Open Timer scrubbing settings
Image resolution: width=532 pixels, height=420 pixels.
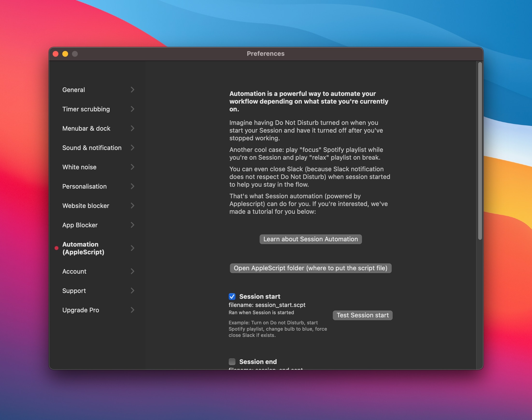(85, 109)
